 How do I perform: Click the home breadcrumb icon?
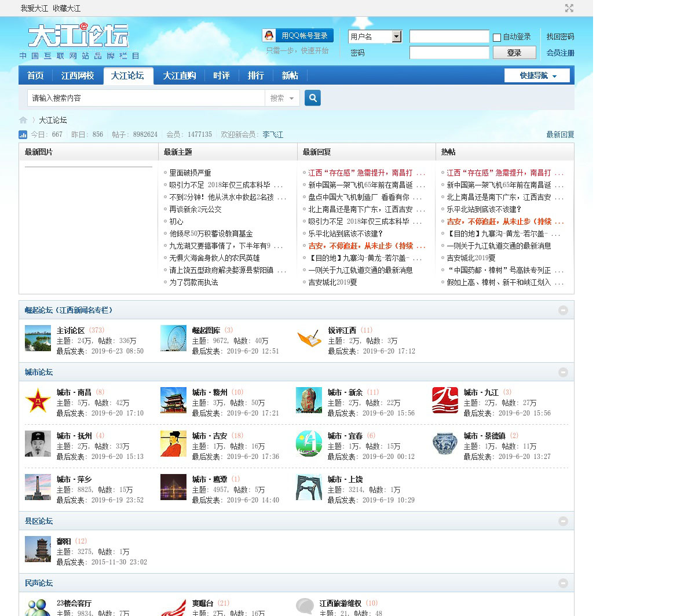[x=23, y=120]
